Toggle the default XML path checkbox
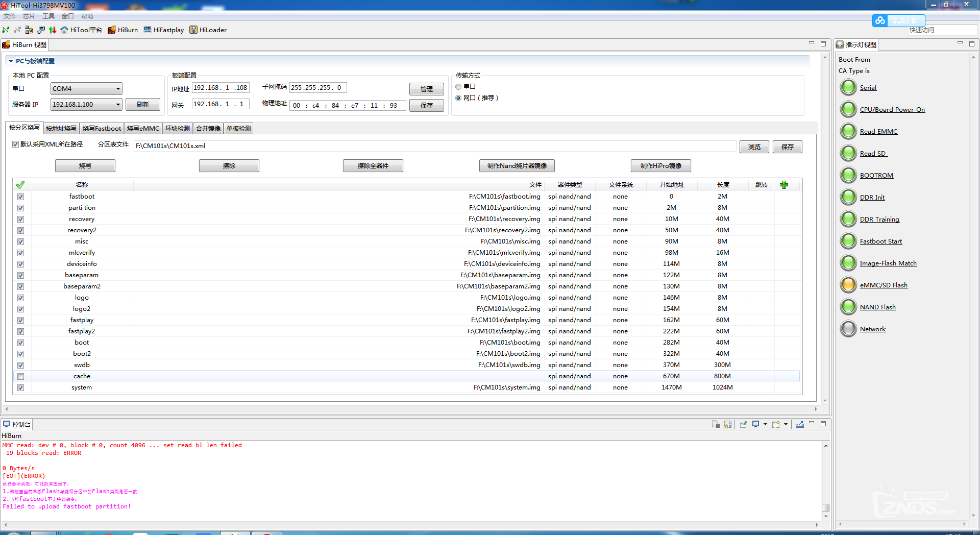Viewport: 980px width, 535px height. [16, 144]
